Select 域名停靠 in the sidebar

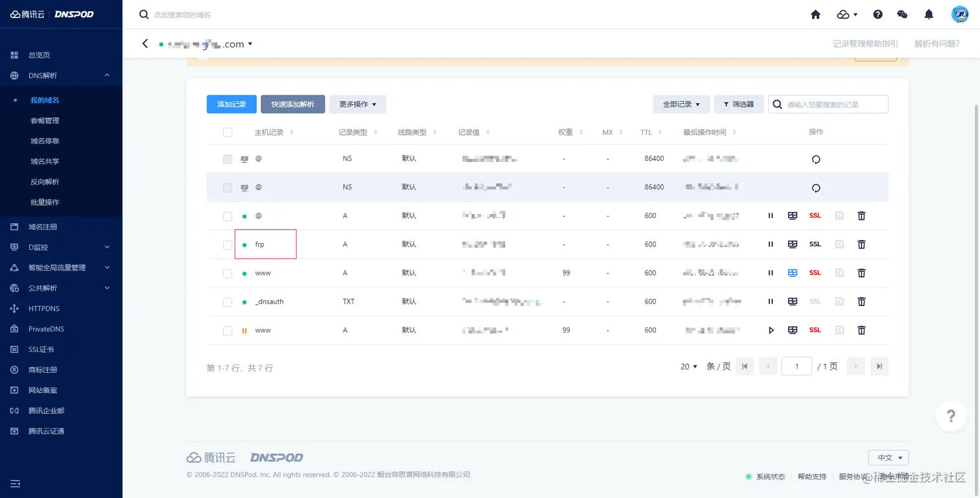pyautogui.click(x=45, y=141)
